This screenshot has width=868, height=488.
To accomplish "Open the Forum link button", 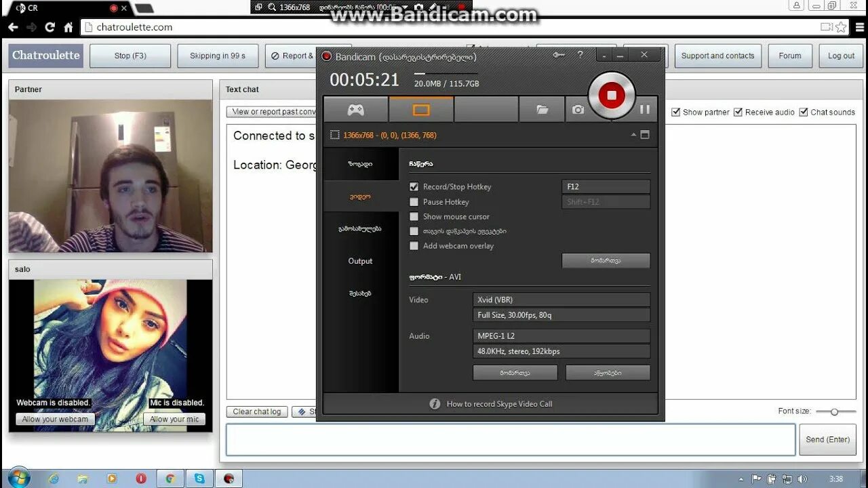I will [x=789, y=56].
